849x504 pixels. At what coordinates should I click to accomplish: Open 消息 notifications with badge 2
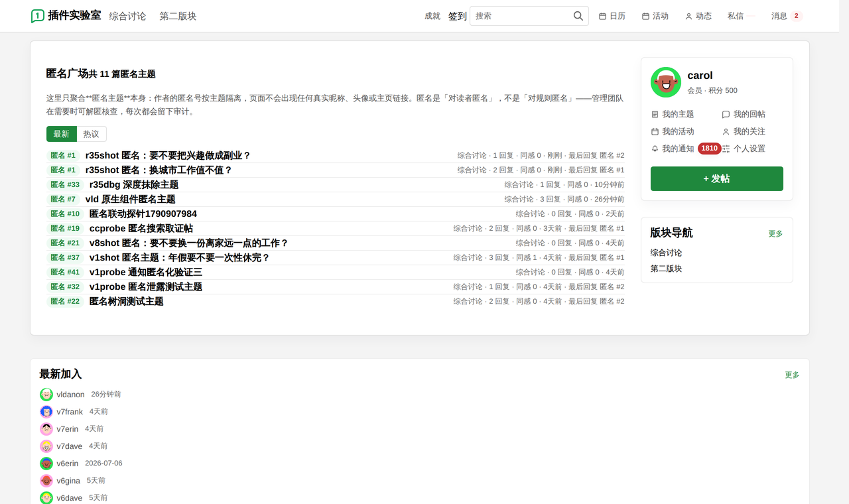click(787, 16)
